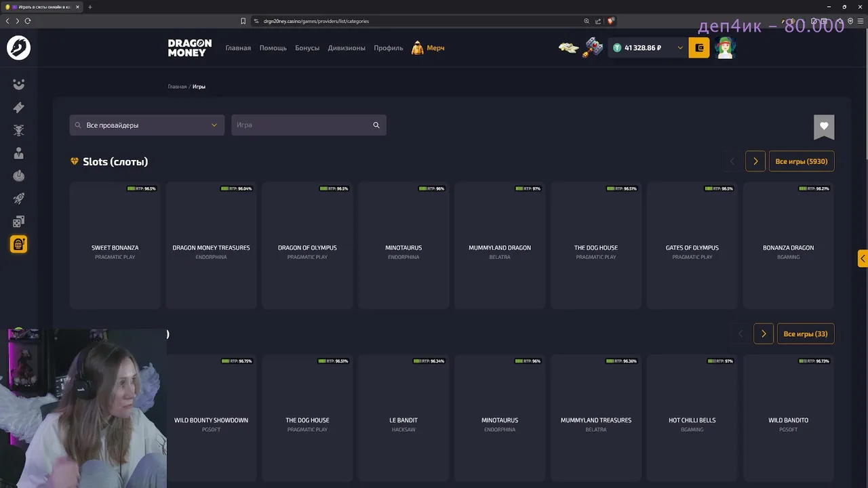Open the Профиль menu item
Image resolution: width=868 pixels, height=488 pixels.
point(389,48)
